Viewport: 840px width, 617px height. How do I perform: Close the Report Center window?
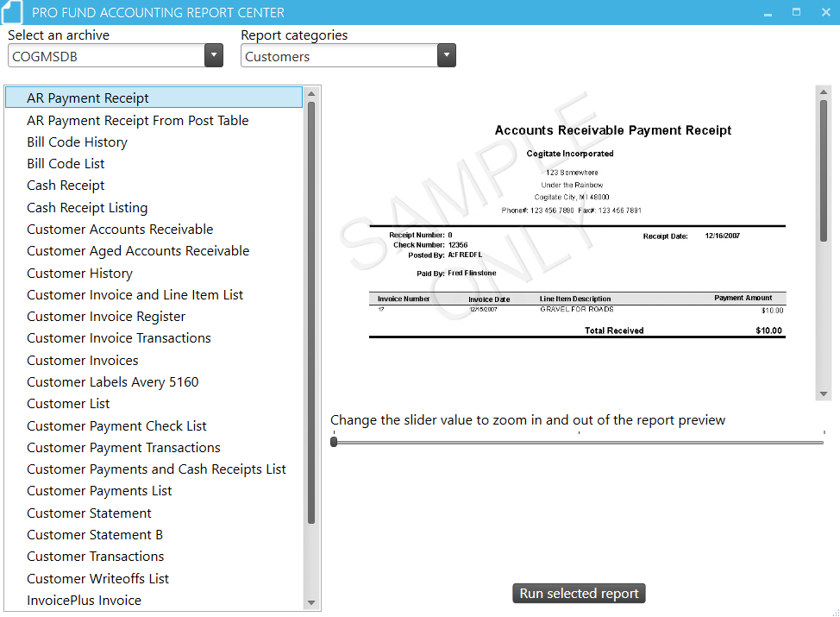click(825, 12)
